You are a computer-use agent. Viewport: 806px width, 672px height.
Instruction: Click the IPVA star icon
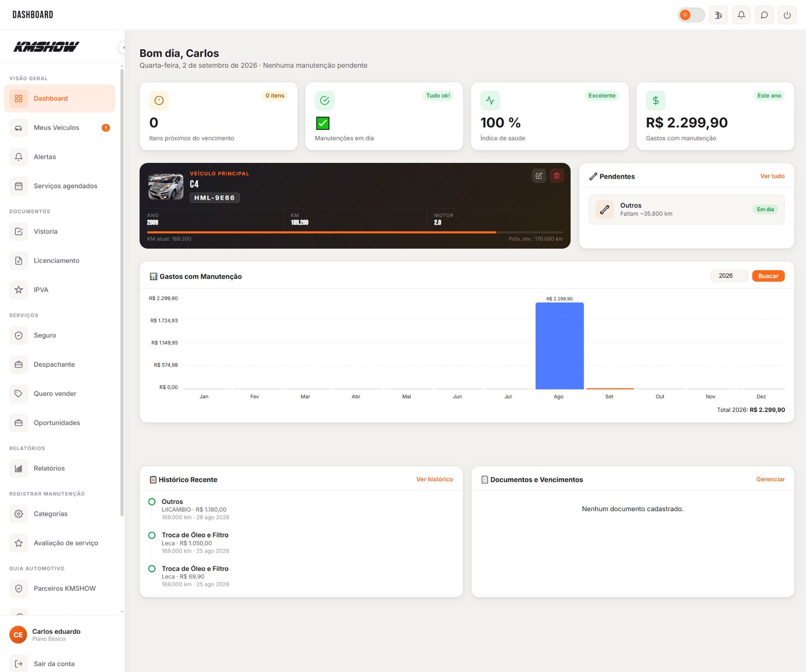19,290
